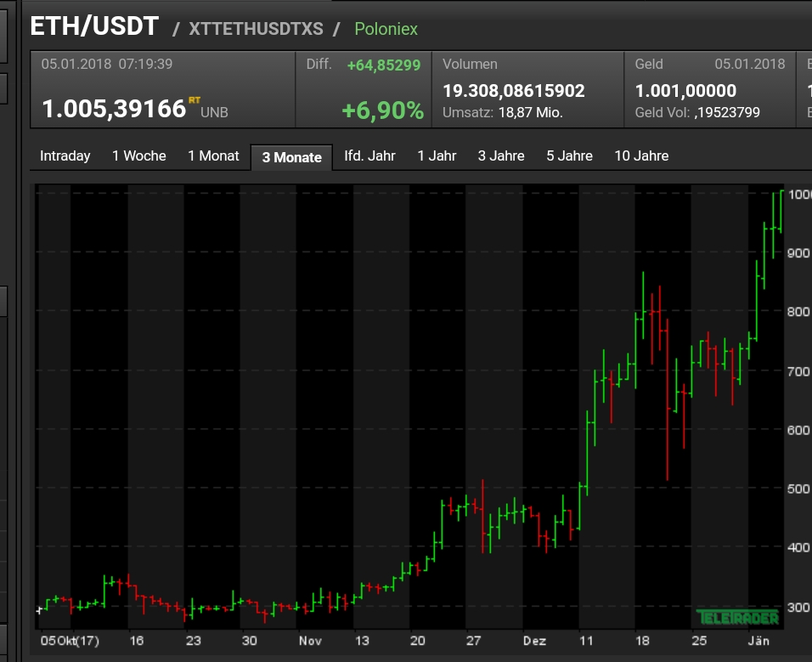Click the XTTETHUSDTXS symbol link
The height and width of the screenshot is (662, 812).
(x=256, y=29)
